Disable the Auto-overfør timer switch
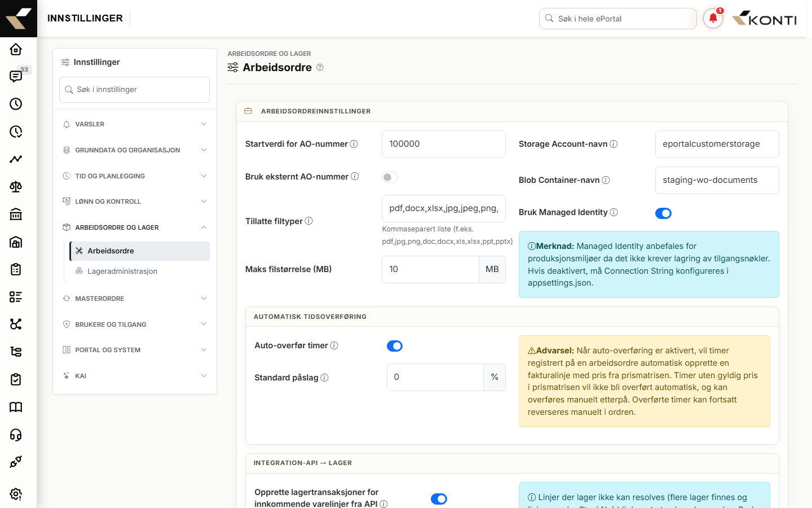 click(395, 346)
